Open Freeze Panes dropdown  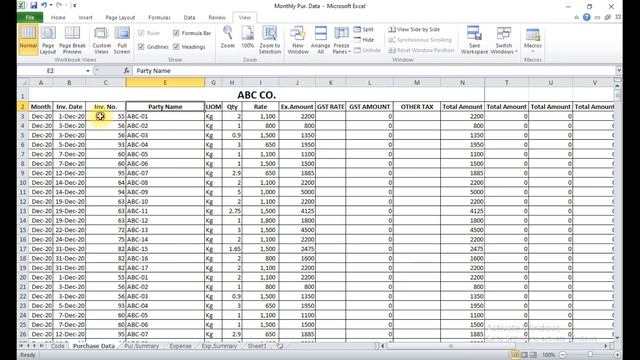[341, 40]
